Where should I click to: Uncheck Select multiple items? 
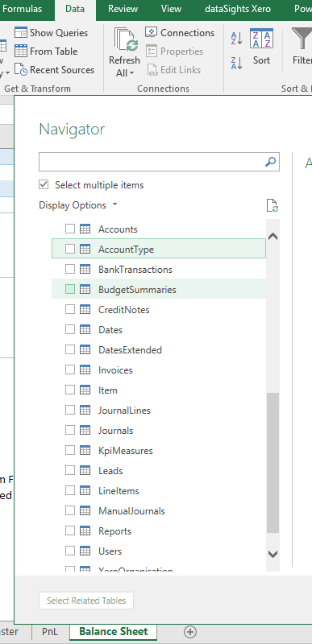[x=44, y=185]
